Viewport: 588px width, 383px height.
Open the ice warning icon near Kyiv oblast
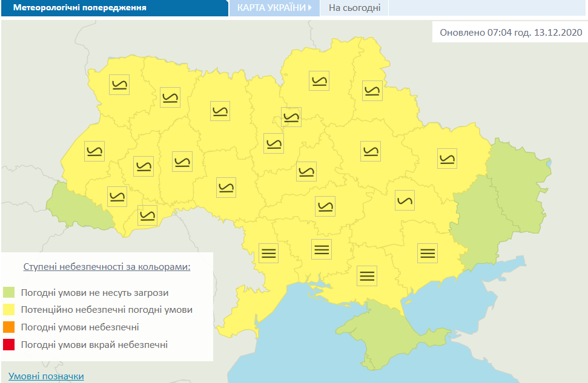pyautogui.click(x=291, y=117)
